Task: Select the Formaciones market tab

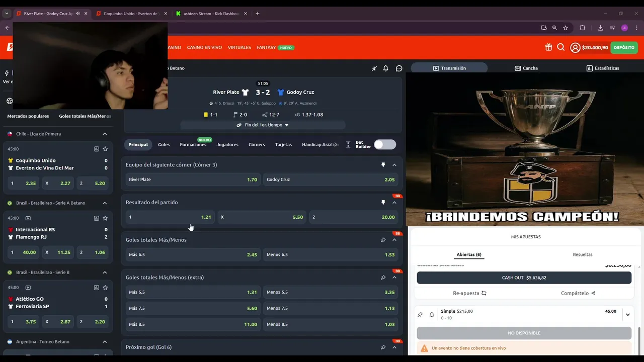Action: [193, 144]
